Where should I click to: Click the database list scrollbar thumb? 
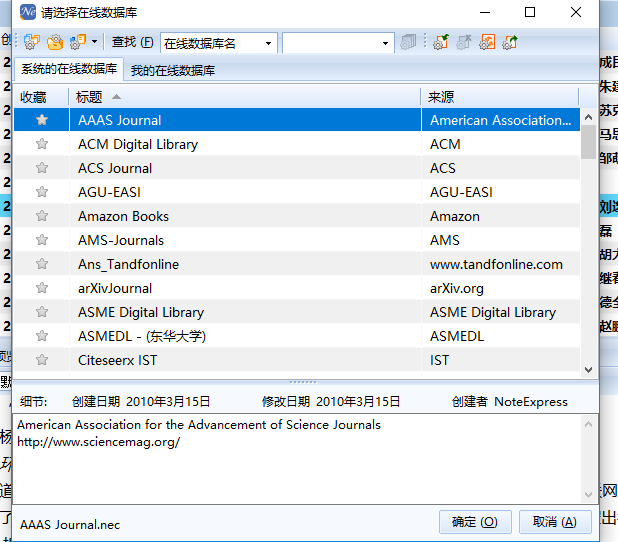[588, 142]
